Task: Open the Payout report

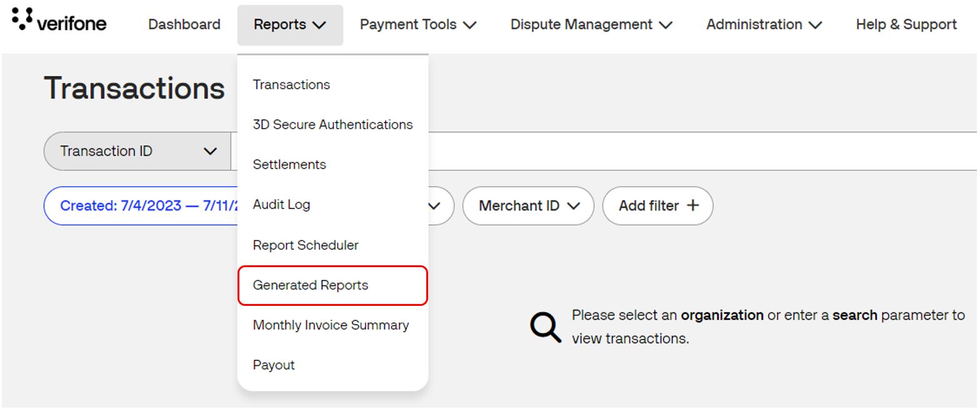Action: (x=274, y=365)
